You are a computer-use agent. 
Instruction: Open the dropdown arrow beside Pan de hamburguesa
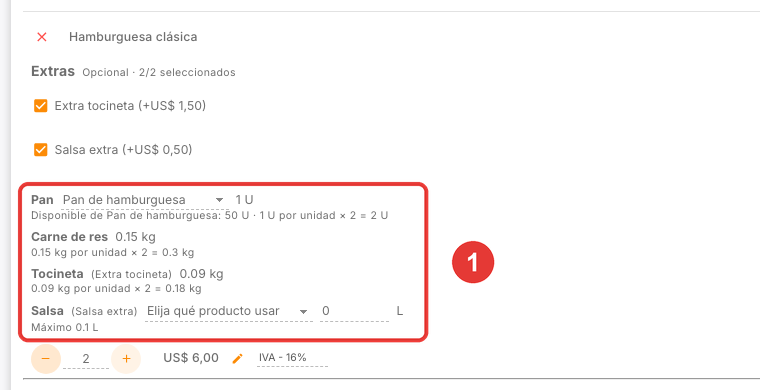[x=219, y=200]
